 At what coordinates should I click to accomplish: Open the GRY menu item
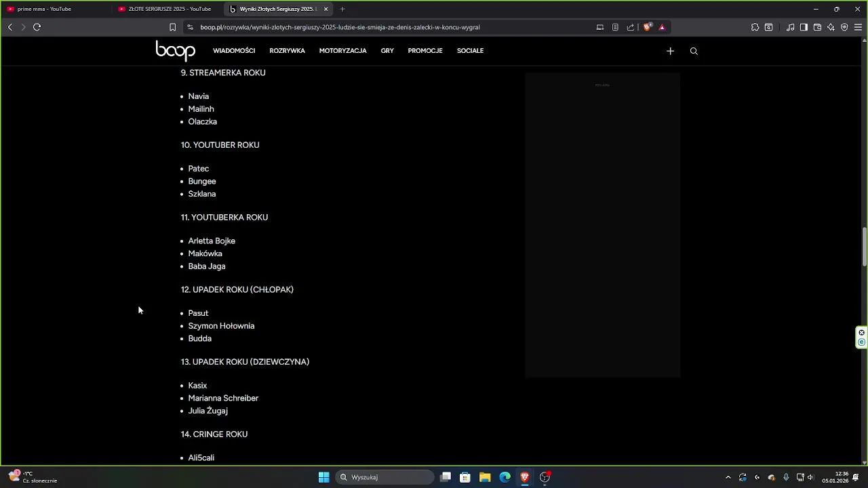click(x=387, y=51)
